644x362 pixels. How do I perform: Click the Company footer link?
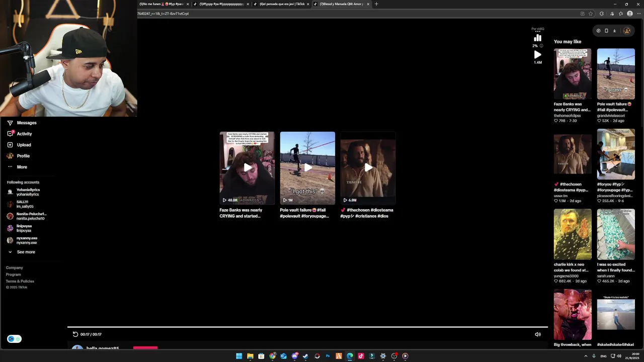(x=14, y=268)
